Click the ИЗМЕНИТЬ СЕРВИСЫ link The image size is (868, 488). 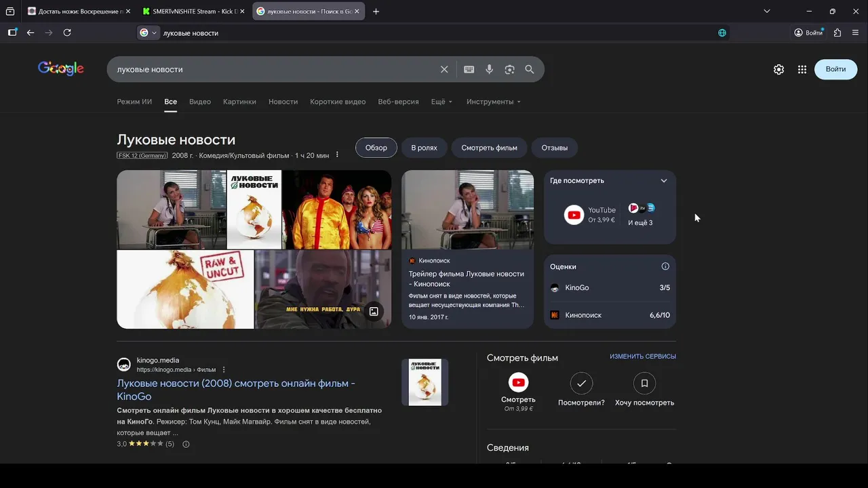tap(643, 357)
